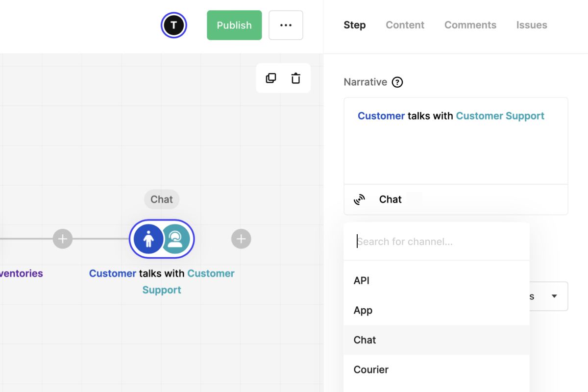Click the duplicate step icon
Screen dimensions: 588x392
pyautogui.click(x=271, y=78)
